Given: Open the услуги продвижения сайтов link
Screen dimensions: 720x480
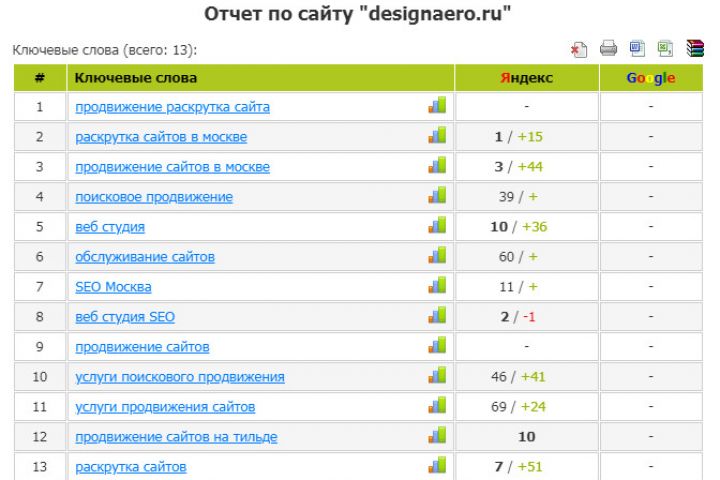Looking at the screenshot, I should click(x=165, y=407).
